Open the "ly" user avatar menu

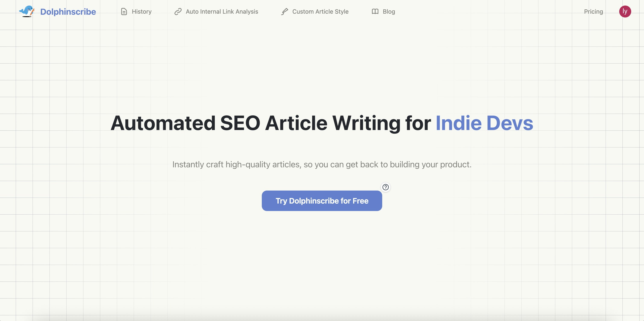point(625,12)
